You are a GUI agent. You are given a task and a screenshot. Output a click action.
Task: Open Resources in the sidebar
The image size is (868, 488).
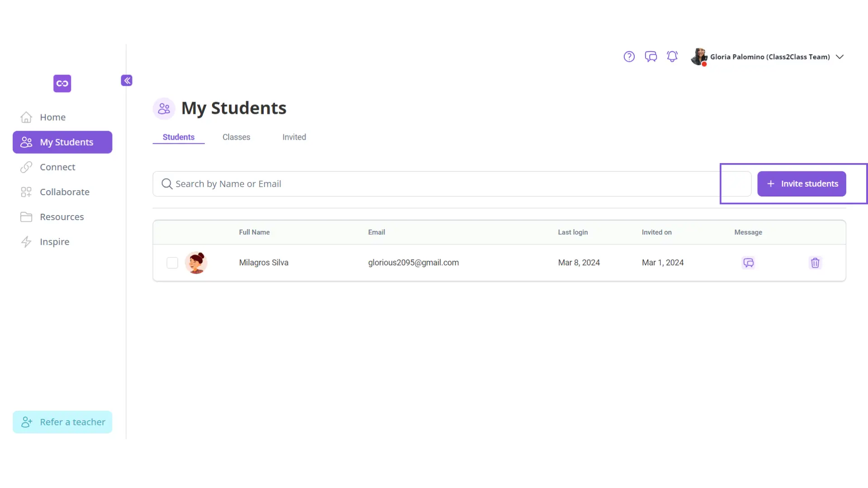pos(62,217)
